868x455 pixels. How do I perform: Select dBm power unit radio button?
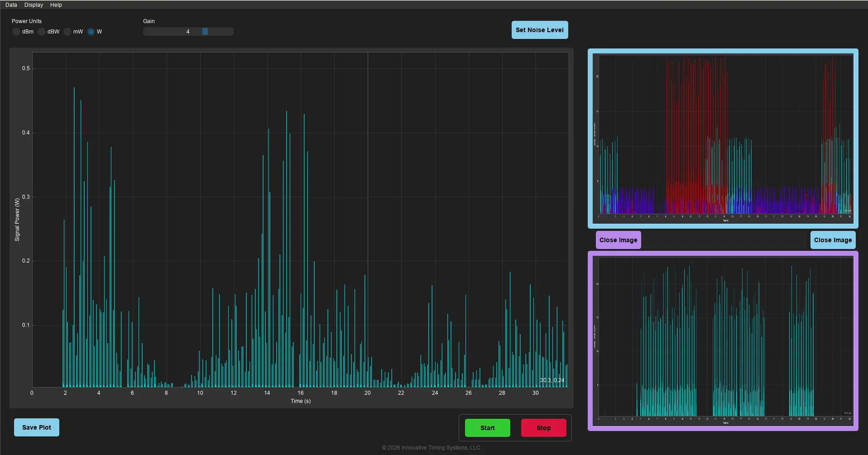click(x=16, y=32)
